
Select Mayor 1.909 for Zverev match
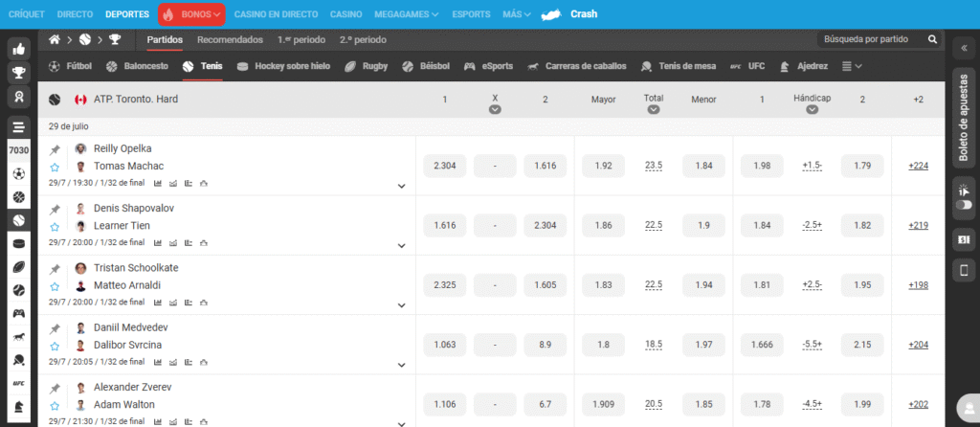[x=603, y=404]
